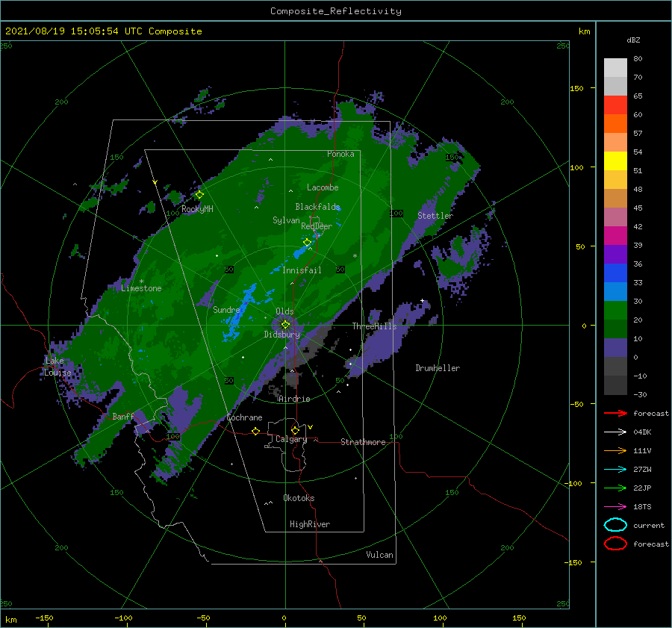Image resolution: width=672 pixels, height=628 pixels.
Task: Click the yellow V marker beside Calgary diamond
Action: click(x=311, y=427)
